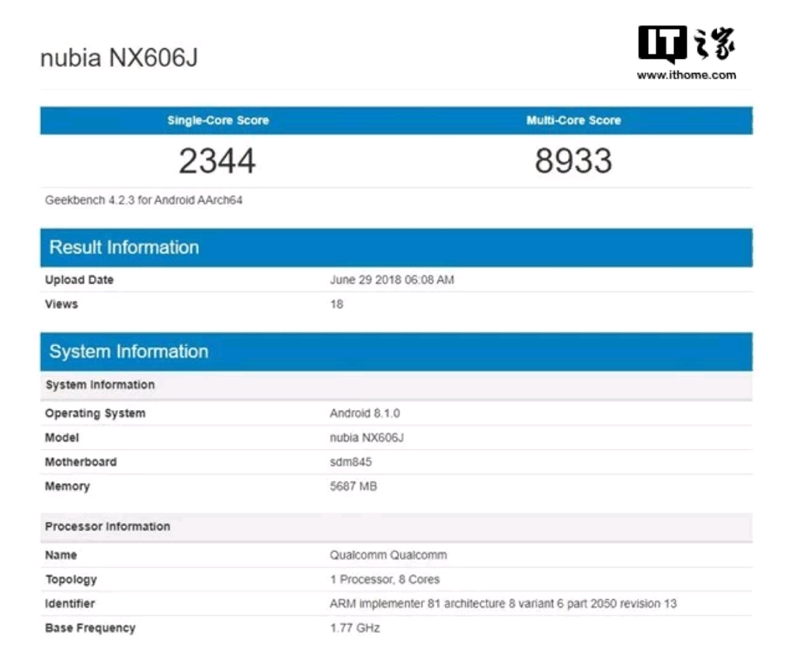Click the nubia NX606J page title

(x=119, y=58)
